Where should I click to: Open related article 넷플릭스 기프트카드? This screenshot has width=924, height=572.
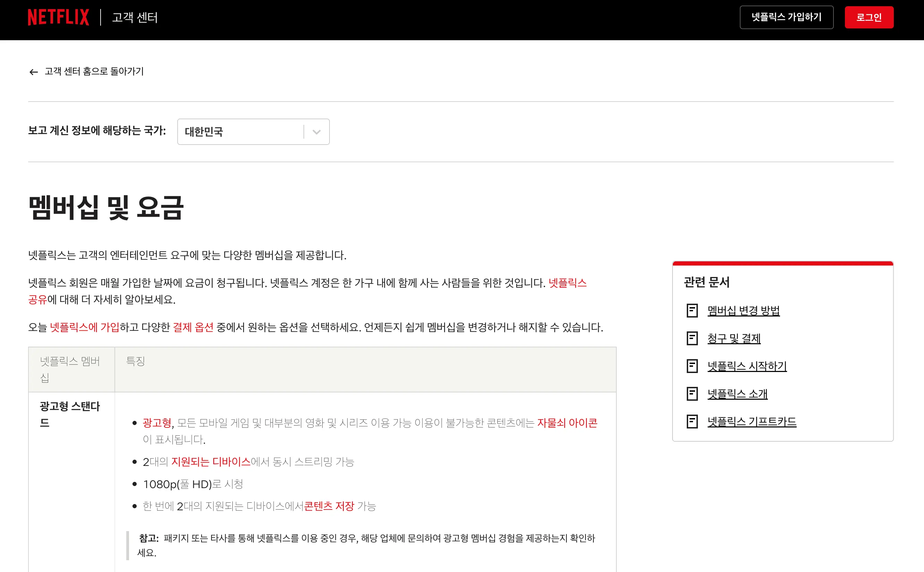point(752,422)
